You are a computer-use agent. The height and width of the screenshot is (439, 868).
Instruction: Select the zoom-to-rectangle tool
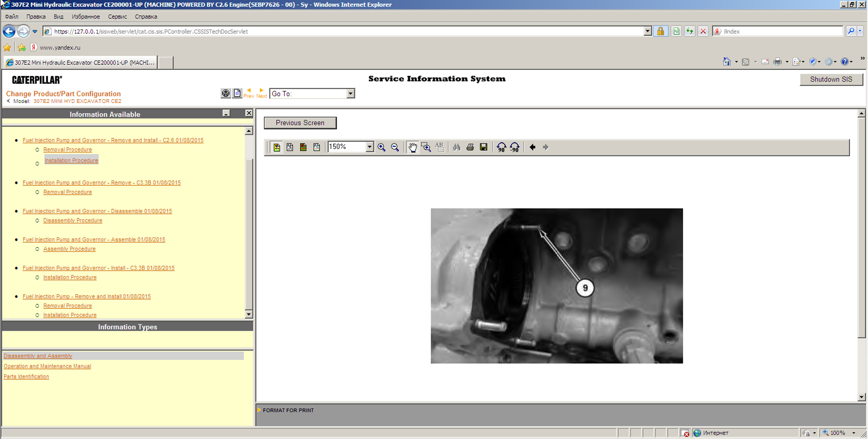pyautogui.click(x=426, y=147)
